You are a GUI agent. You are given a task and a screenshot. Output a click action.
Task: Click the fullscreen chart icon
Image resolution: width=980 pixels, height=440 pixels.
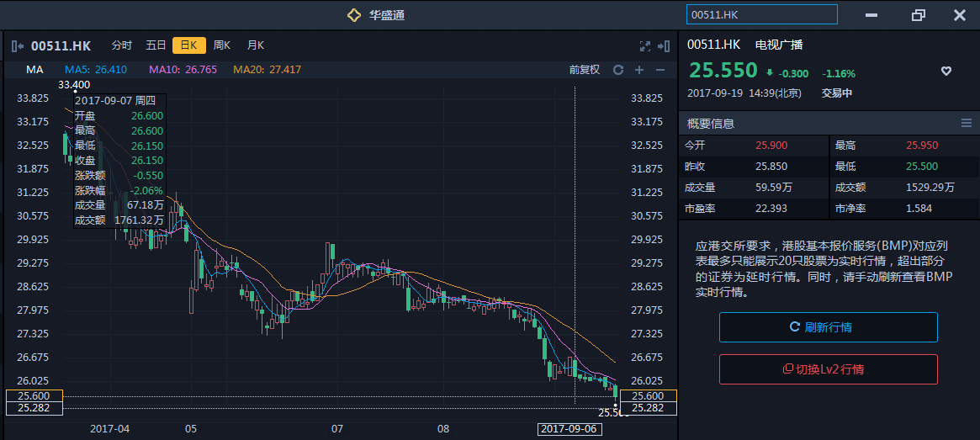click(x=645, y=45)
